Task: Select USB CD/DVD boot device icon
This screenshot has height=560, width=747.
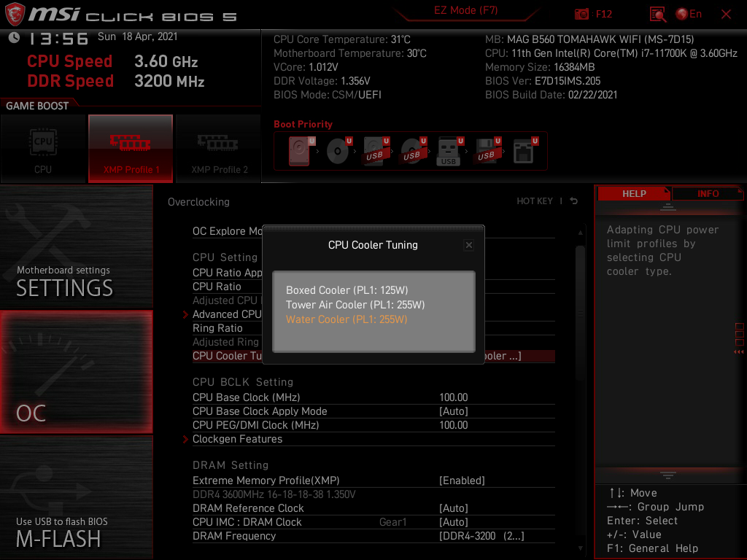Action: point(413,151)
